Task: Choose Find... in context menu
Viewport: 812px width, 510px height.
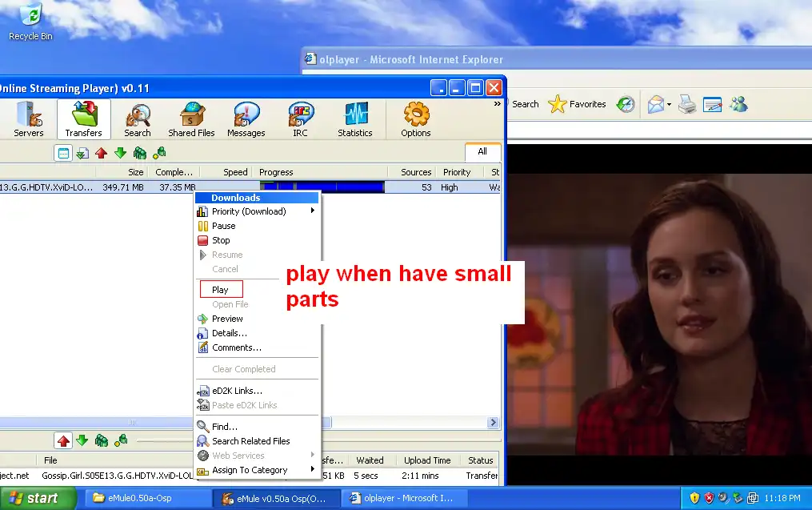Action: pos(257,427)
